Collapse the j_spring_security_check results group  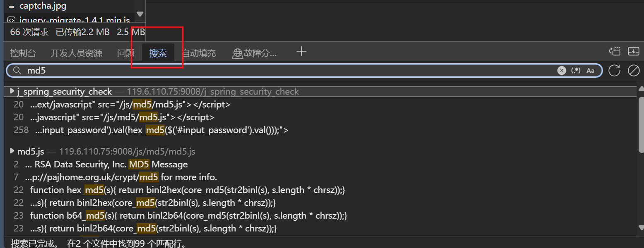point(12,91)
